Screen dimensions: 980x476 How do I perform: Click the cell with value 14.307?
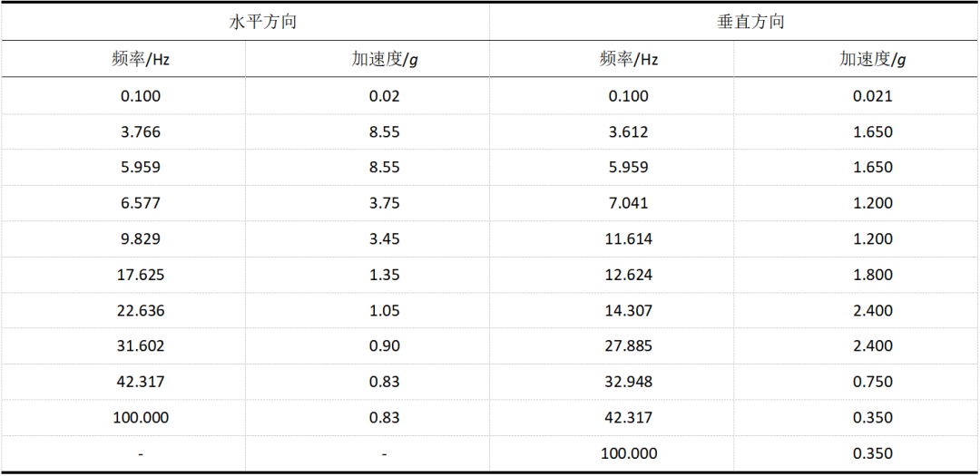[628, 311]
